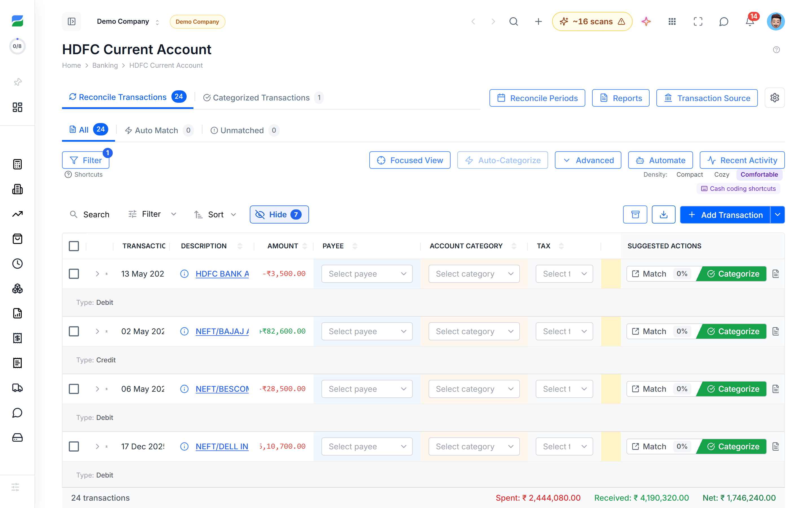Open Add Transaction dropdown arrow
Viewport: 812px width, 508px height.
(x=777, y=215)
